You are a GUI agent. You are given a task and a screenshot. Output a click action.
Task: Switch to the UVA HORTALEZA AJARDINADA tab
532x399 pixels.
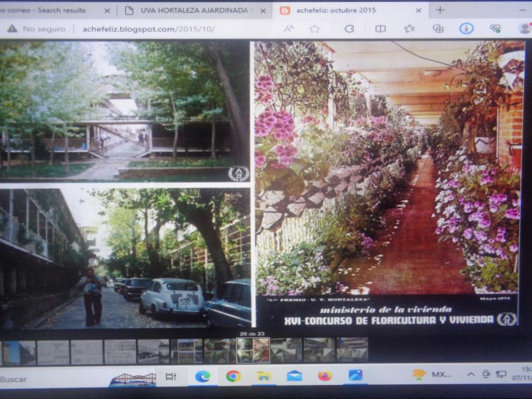click(191, 11)
